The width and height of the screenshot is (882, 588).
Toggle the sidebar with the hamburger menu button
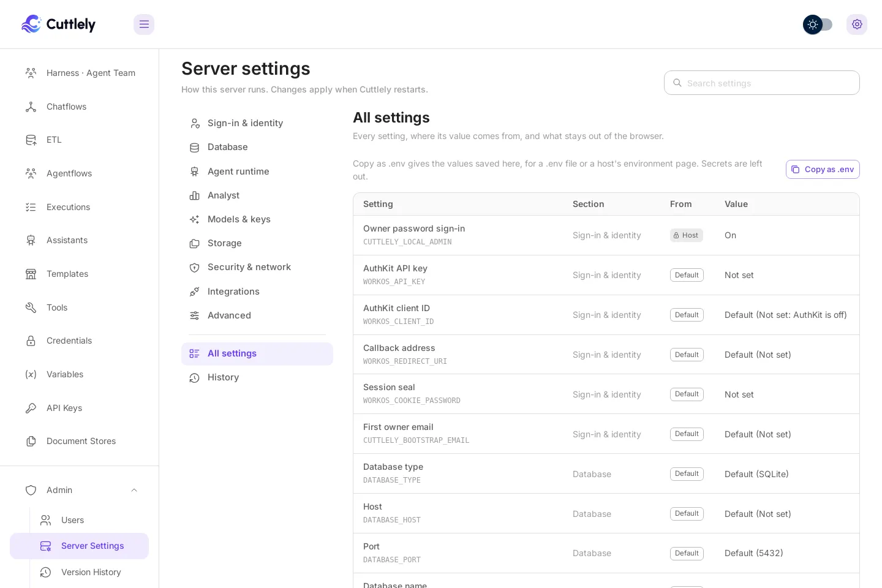[144, 24]
